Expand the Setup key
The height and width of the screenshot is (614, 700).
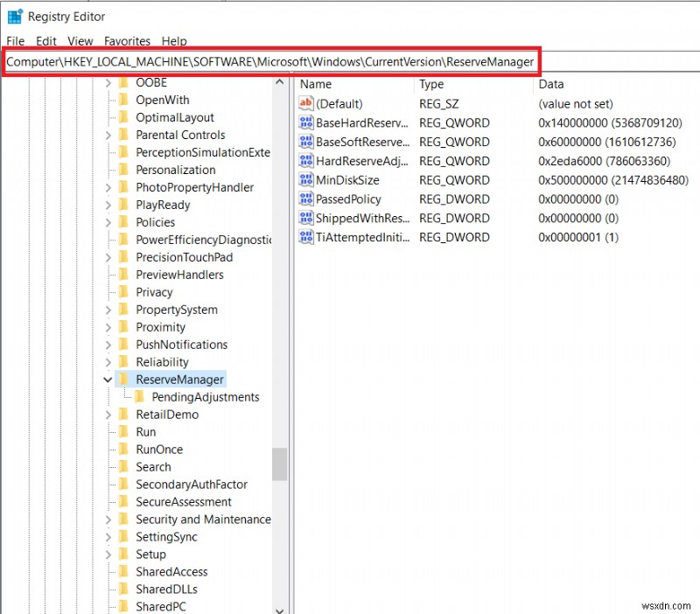(x=108, y=554)
